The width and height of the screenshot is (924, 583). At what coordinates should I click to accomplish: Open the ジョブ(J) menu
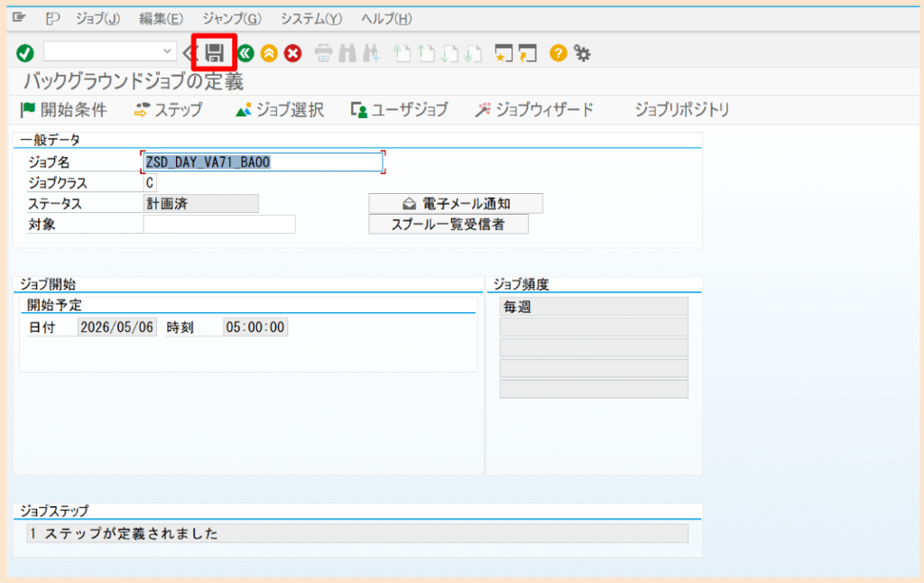pos(97,19)
